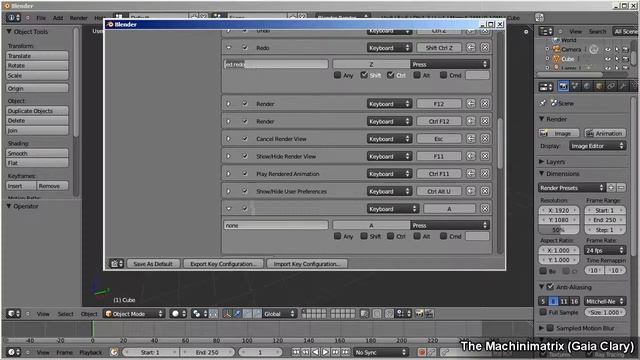Click play animation button in timeline
The height and width of the screenshot is (360, 640).
325,352
